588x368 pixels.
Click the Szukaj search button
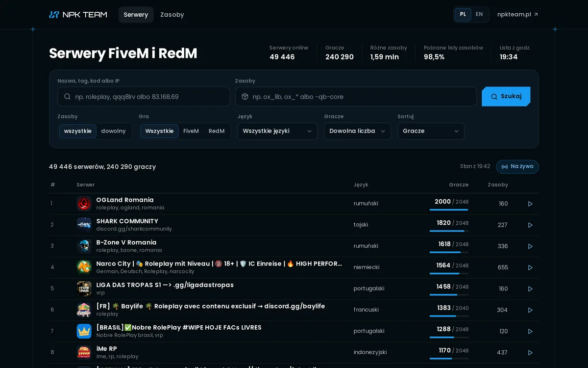506,97
